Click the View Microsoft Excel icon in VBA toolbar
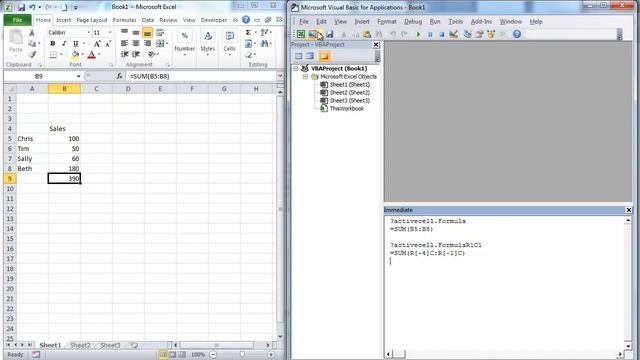Image resolution: width=640 pixels, height=360 pixels. pos(301,34)
